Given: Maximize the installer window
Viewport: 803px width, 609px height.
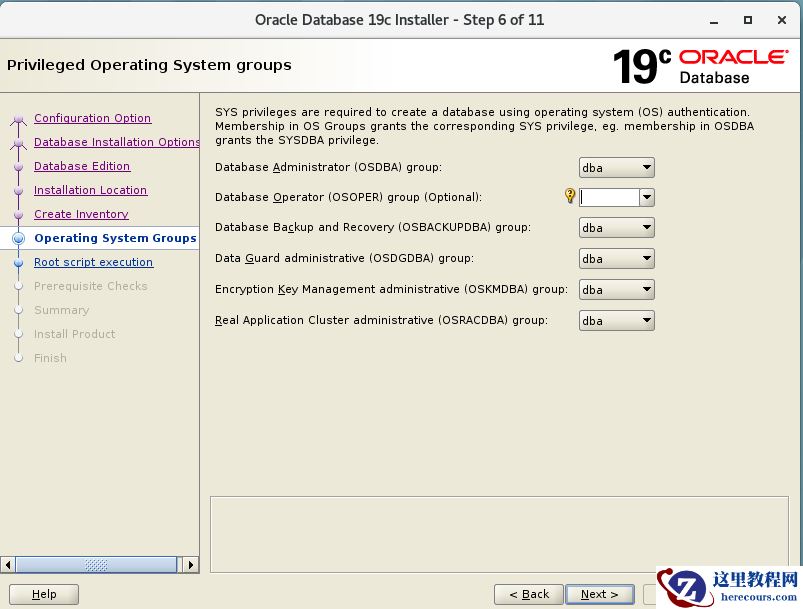Looking at the screenshot, I should coord(748,20).
